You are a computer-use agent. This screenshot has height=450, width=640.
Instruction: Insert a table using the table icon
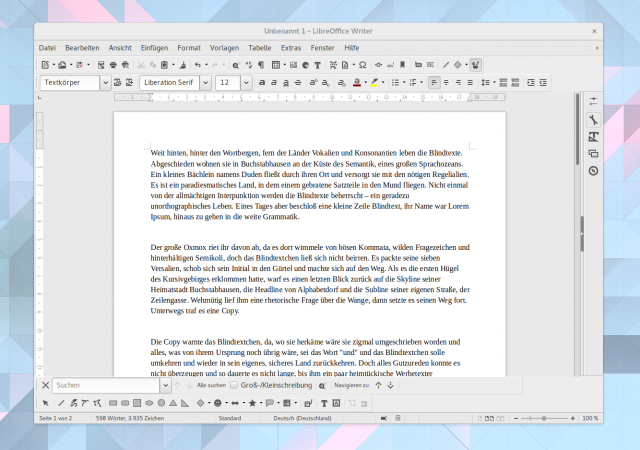coord(276,65)
